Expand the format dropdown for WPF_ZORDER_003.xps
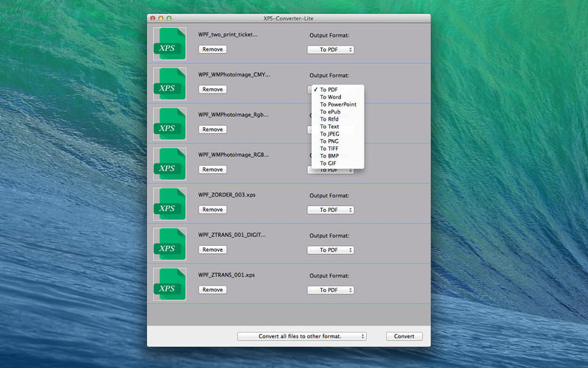The width and height of the screenshot is (588, 368). (x=331, y=210)
